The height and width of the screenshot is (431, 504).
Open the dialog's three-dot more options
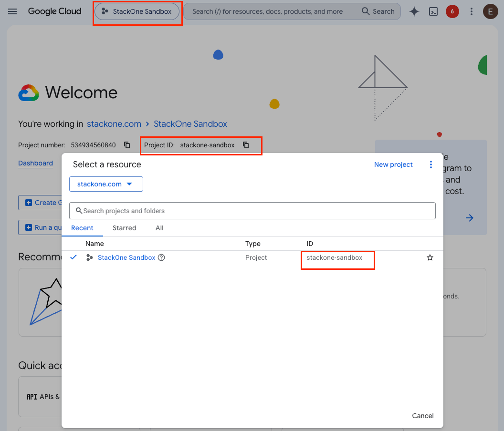point(430,164)
